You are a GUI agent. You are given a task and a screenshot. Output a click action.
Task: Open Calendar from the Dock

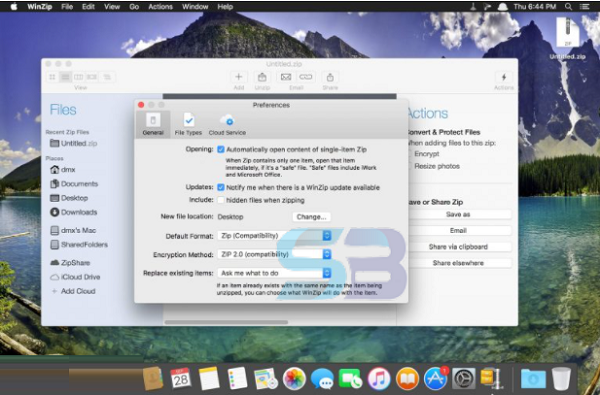click(x=181, y=379)
